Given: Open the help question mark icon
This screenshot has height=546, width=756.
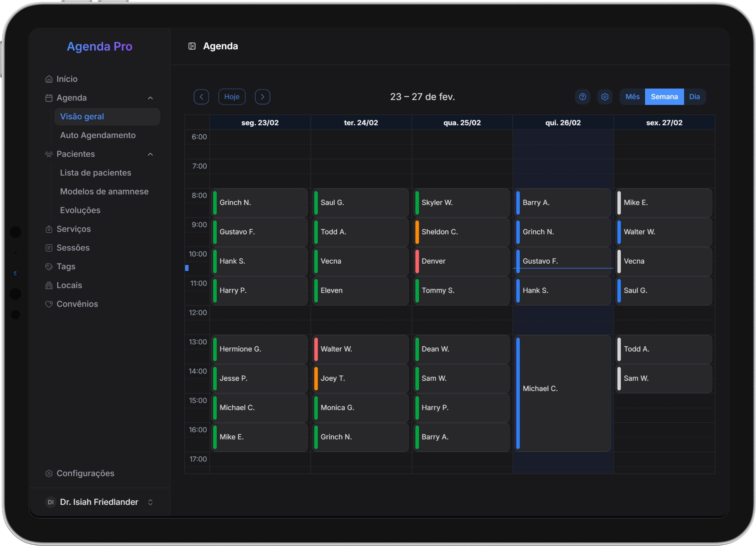Looking at the screenshot, I should pyautogui.click(x=583, y=97).
